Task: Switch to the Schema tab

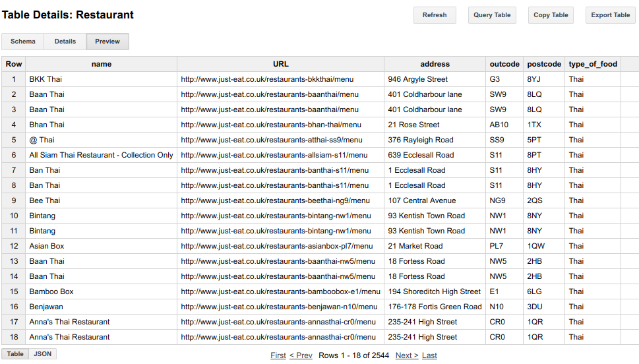Action: click(23, 42)
